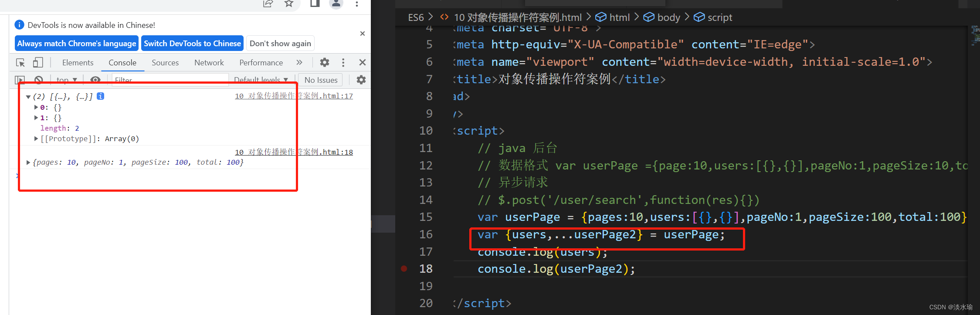Open the top JavaScript context dropdown

click(x=66, y=80)
